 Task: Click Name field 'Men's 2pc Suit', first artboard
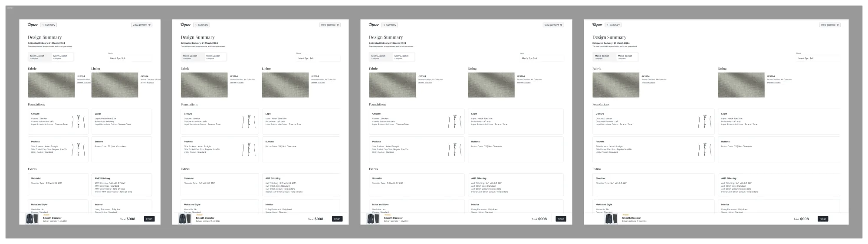130,58
